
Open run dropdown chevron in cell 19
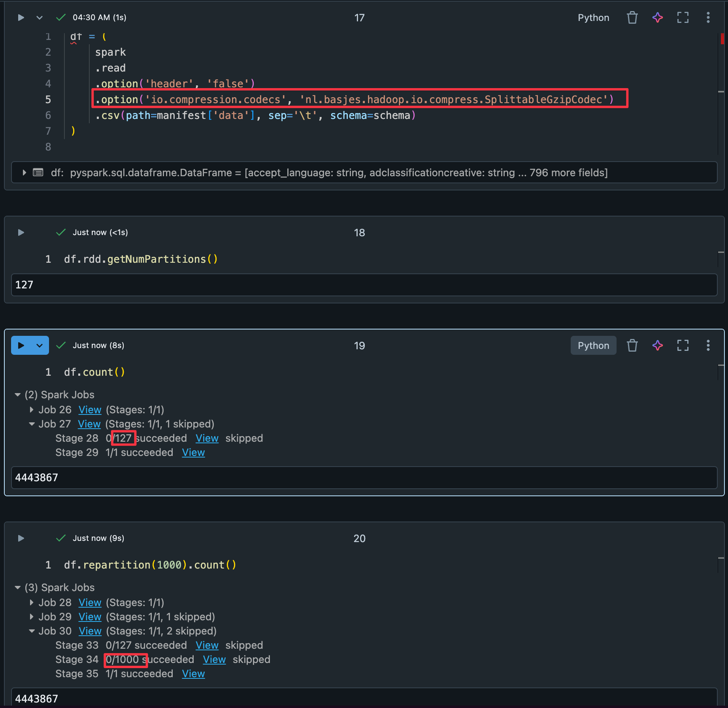coord(40,345)
